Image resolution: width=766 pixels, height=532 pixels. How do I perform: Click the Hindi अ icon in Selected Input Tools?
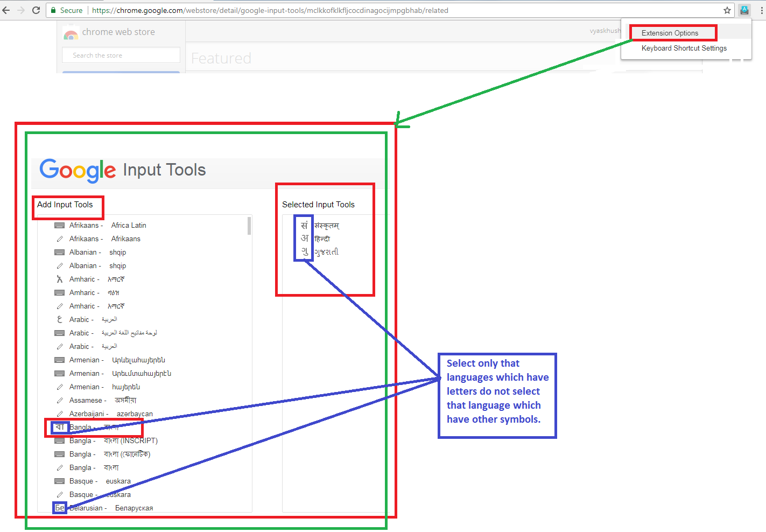pyautogui.click(x=304, y=239)
